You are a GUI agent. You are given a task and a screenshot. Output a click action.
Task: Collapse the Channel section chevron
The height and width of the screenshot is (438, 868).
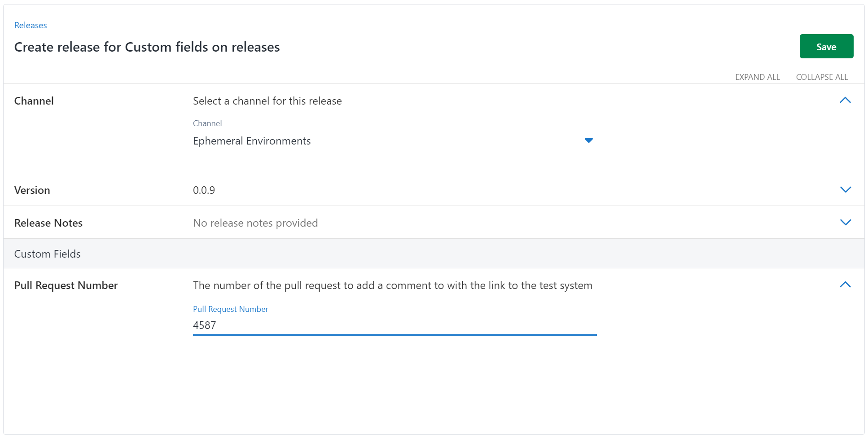tap(845, 101)
